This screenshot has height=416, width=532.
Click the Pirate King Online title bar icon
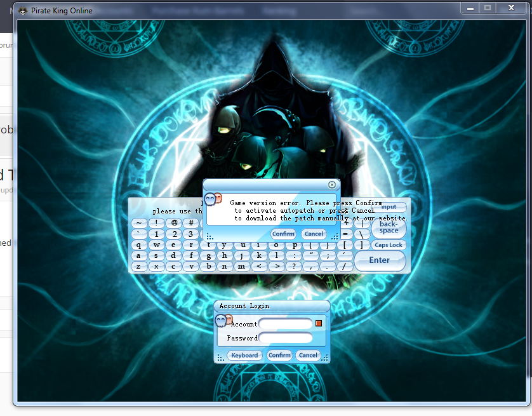pyautogui.click(x=23, y=11)
